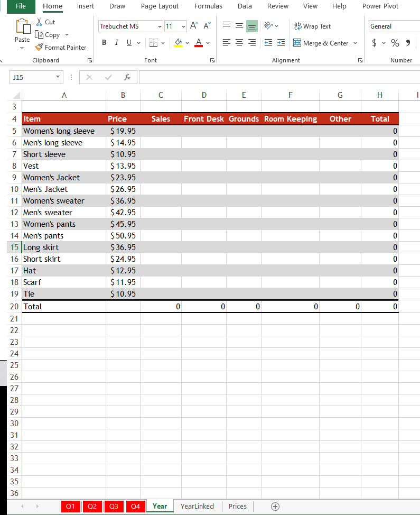Align text left
The image size is (420, 515).
227,43
